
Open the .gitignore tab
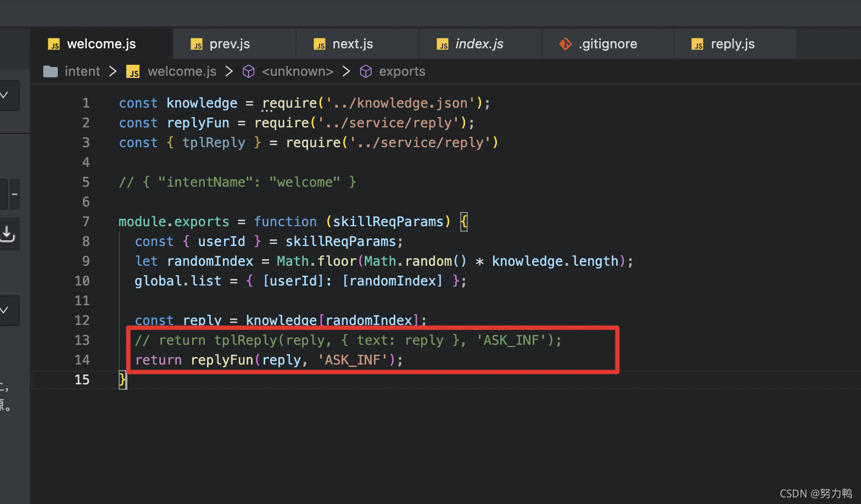pyautogui.click(x=607, y=44)
